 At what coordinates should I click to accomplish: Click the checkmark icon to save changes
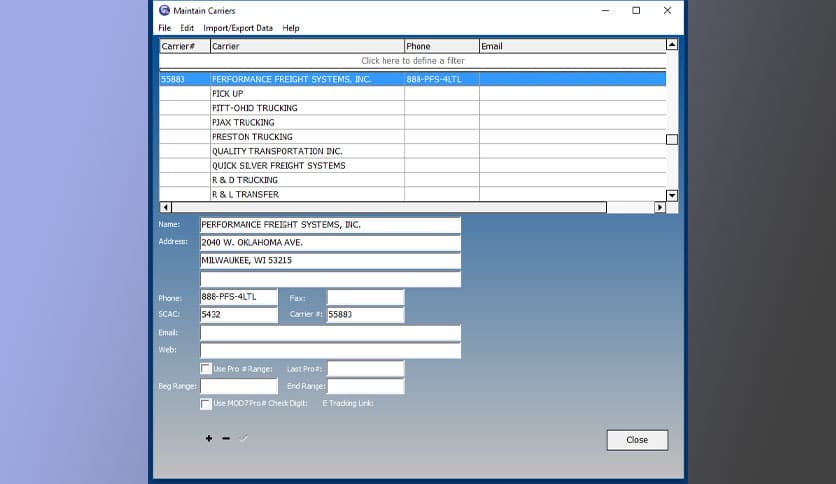[243, 439]
